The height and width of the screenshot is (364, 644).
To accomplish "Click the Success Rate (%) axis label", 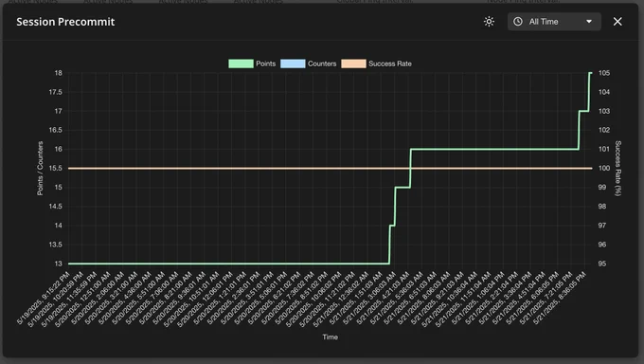I will click(x=617, y=168).
